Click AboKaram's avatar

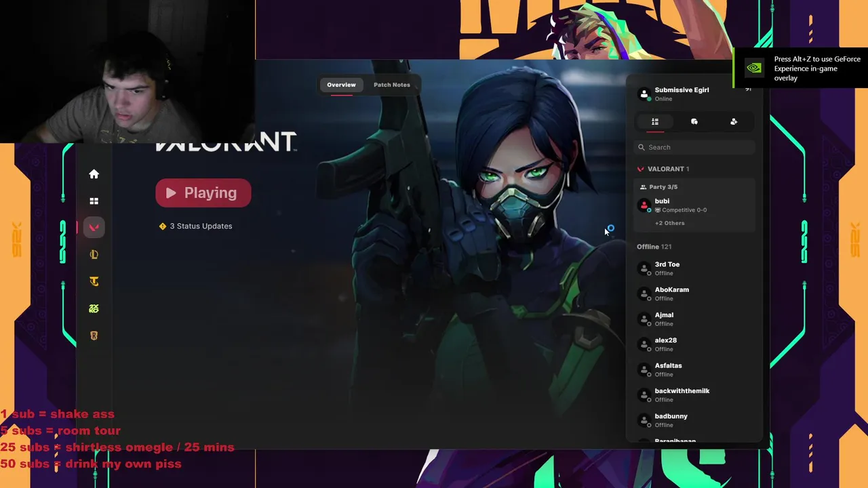(x=644, y=293)
